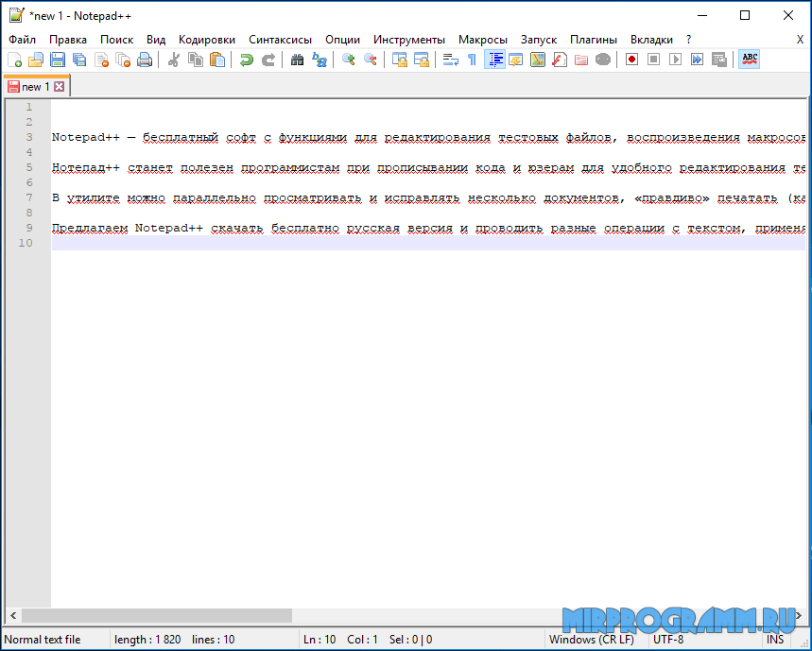
Task: Close the new 1 tab
Action: coord(60,86)
